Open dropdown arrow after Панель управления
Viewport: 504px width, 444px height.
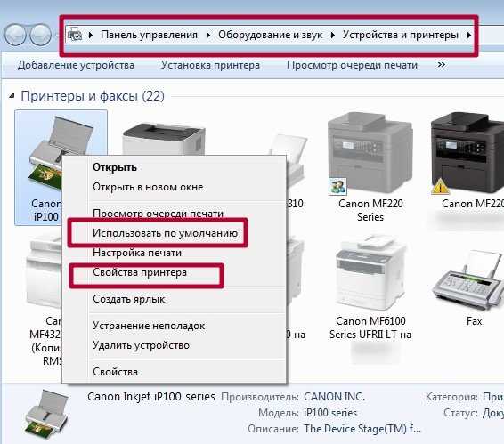[208, 35]
